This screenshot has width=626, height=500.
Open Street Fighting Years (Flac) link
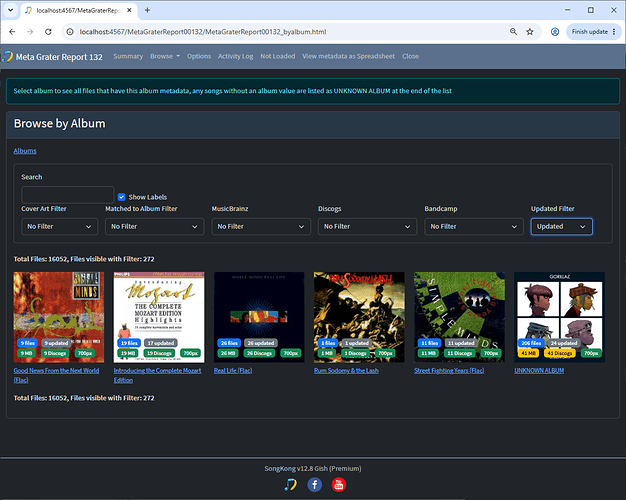coord(449,371)
